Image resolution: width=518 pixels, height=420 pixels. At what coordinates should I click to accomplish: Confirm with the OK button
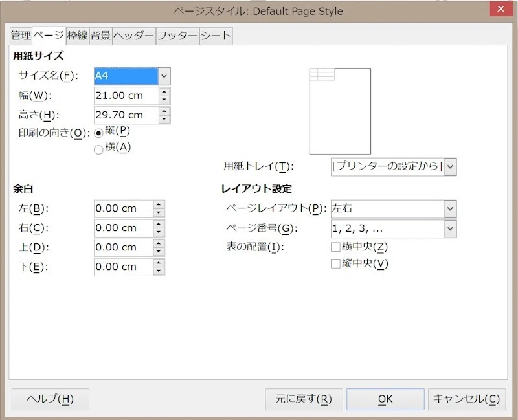[385, 399]
